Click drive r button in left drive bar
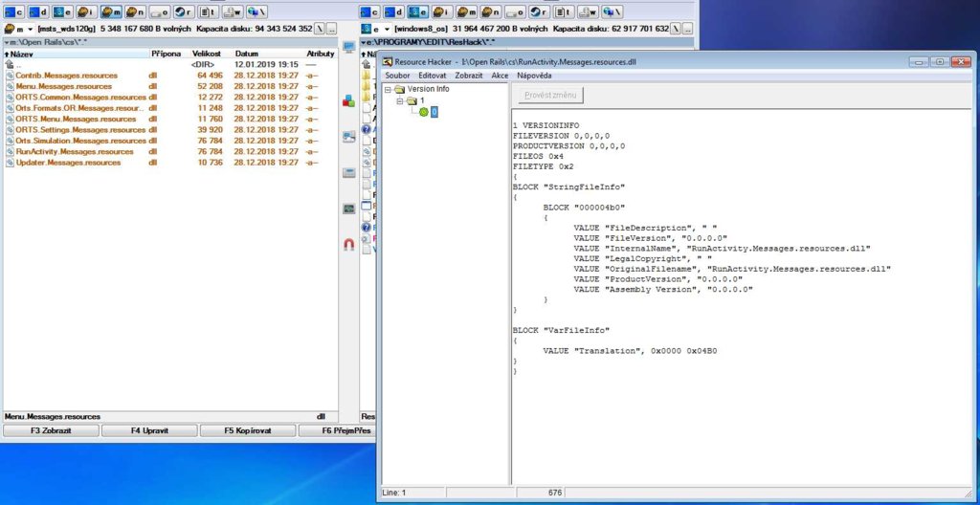This screenshot has width=980, height=505. 182,12
